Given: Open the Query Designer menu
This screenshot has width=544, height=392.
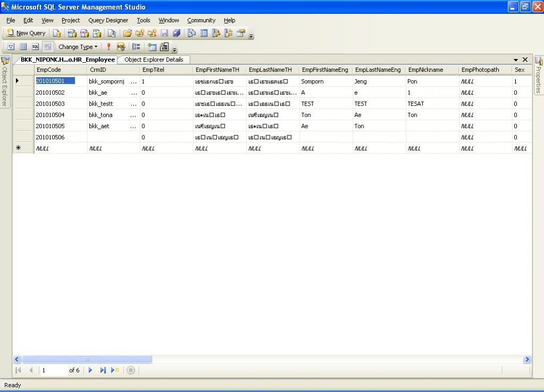Looking at the screenshot, I should pos(108,20).
